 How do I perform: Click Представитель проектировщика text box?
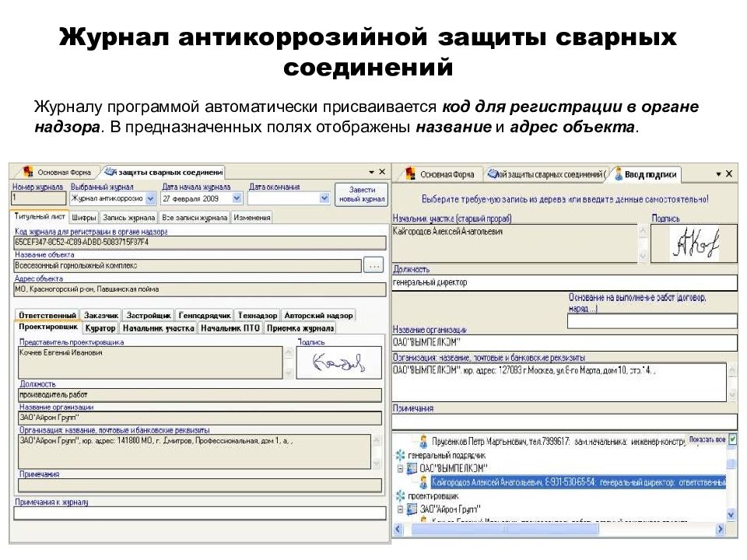click(x=150, y=362)
